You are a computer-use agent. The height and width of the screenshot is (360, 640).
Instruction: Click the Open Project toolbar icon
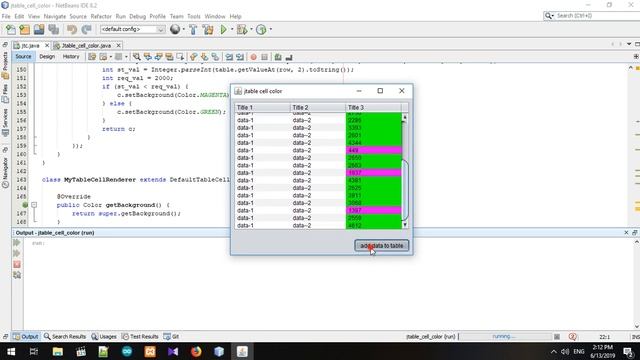(x=39, y=29)
